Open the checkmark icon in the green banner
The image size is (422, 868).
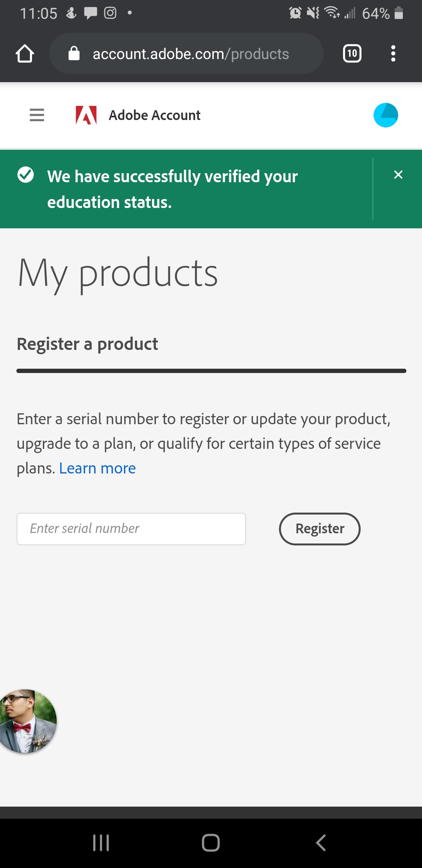pyautogui.click(x=26, y=176)
